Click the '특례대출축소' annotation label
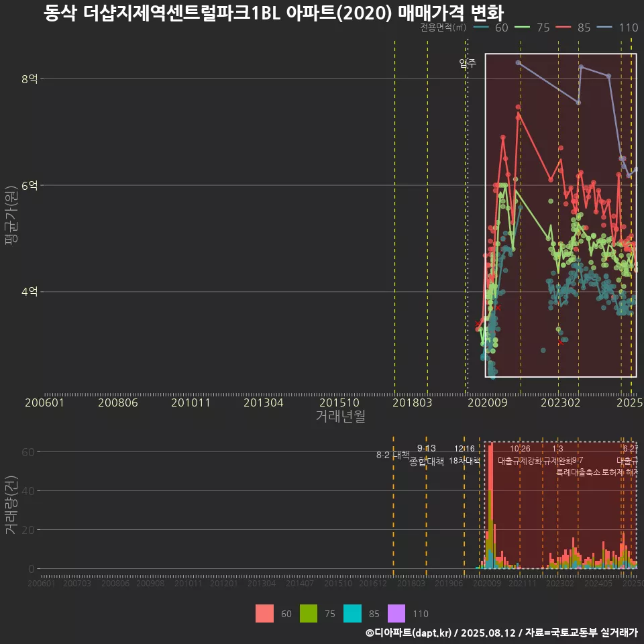The width and height of the screenshot is (644, 644). point(578,472)
